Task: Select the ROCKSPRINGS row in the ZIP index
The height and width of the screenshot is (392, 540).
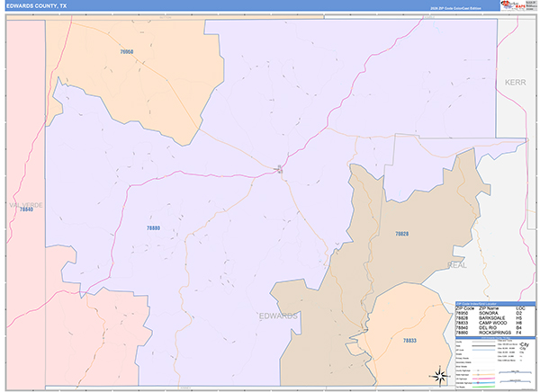Action: pos(495,333)
